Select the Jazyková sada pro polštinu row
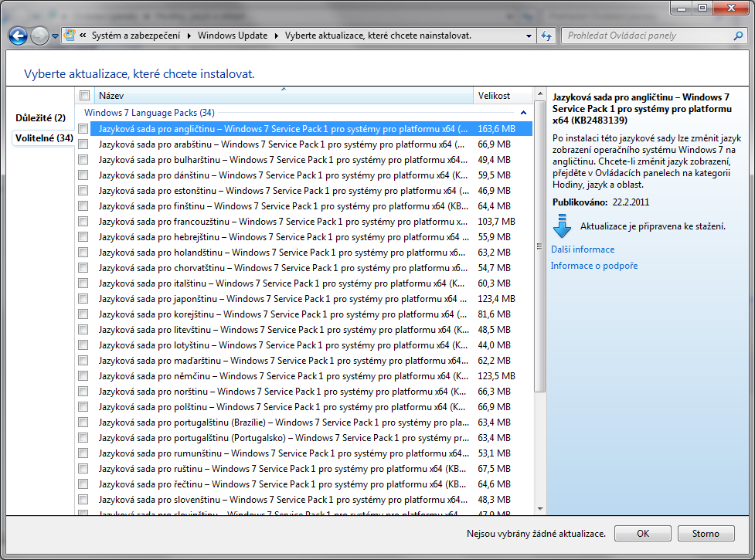This screenshot has height=560, width=755. [x=311, y=407]
